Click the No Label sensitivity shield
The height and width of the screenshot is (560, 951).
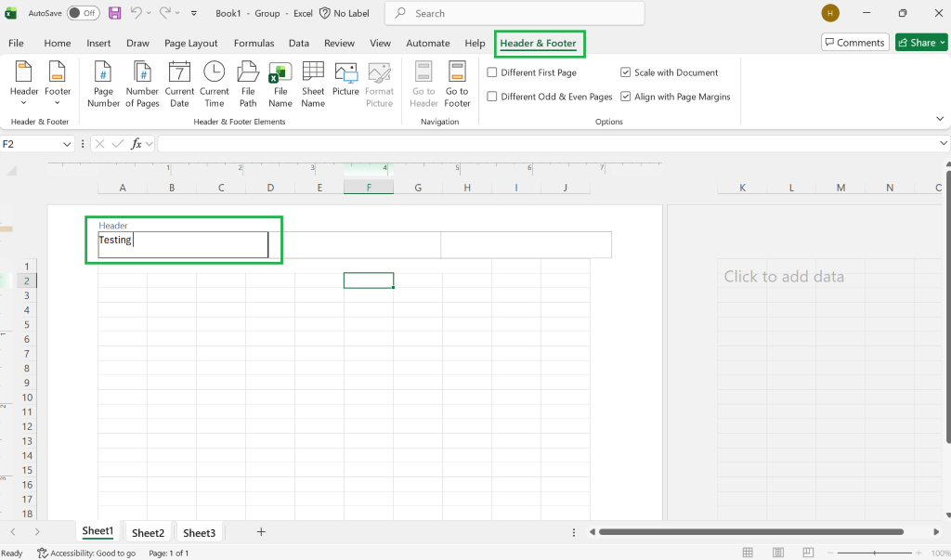click(344, 13)
